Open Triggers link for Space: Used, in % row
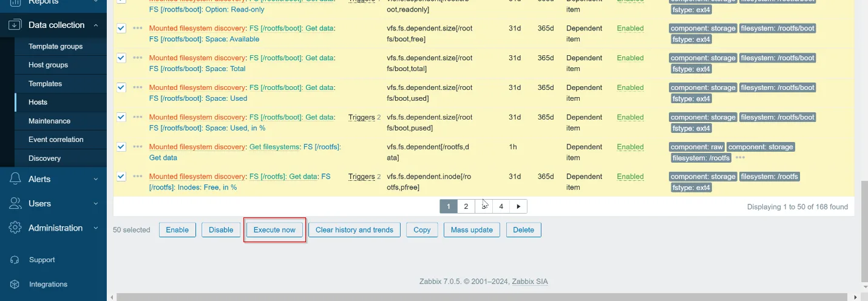 [361, 117]
